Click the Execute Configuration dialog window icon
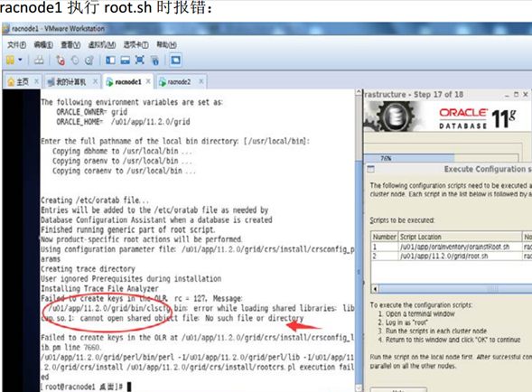 click(x=371, y=169)
